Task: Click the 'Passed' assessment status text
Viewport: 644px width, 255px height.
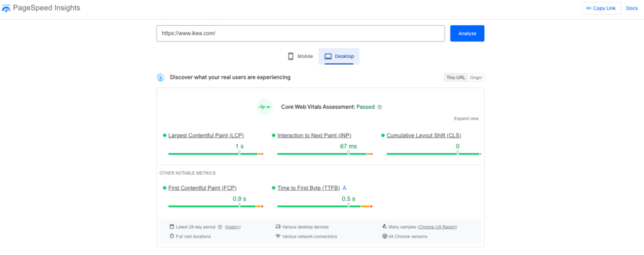Action: point(365,107)
